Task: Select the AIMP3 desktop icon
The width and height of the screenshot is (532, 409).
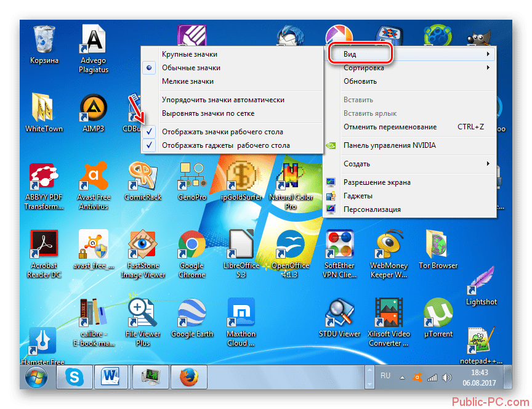Action: pyautogui.click(x=94, y=113)
